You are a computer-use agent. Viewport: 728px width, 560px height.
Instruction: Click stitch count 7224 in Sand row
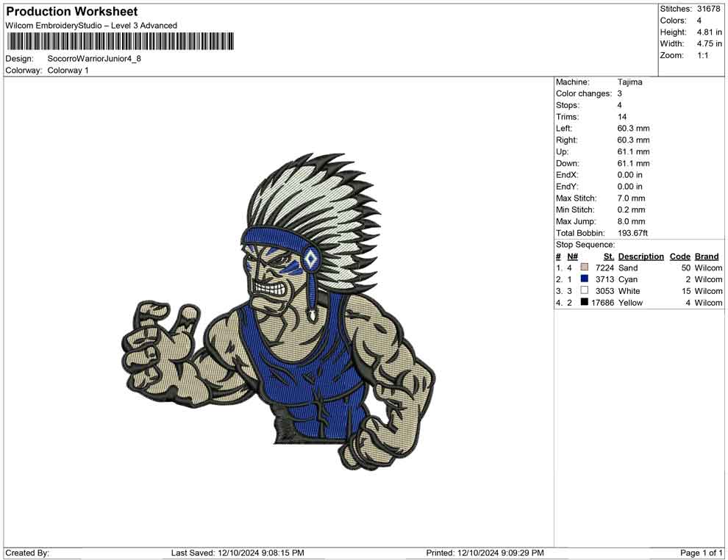pos(605,268)
